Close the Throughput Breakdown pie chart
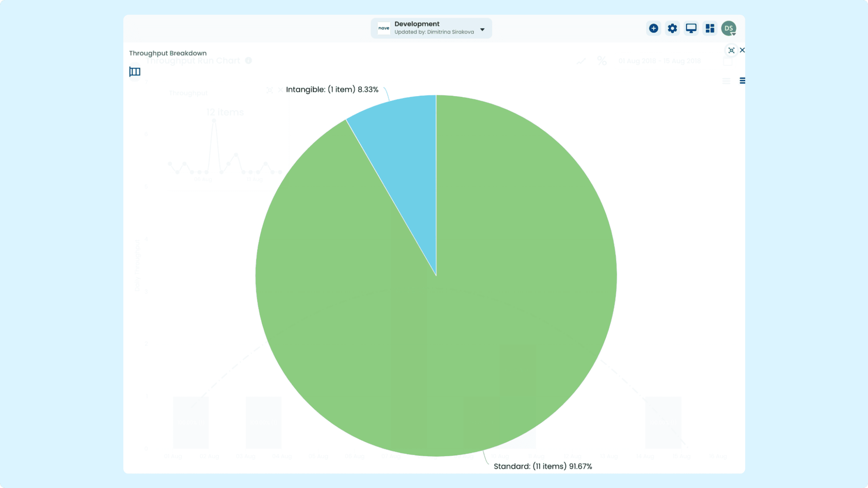 pyautogui.click(x=742, y=50)
